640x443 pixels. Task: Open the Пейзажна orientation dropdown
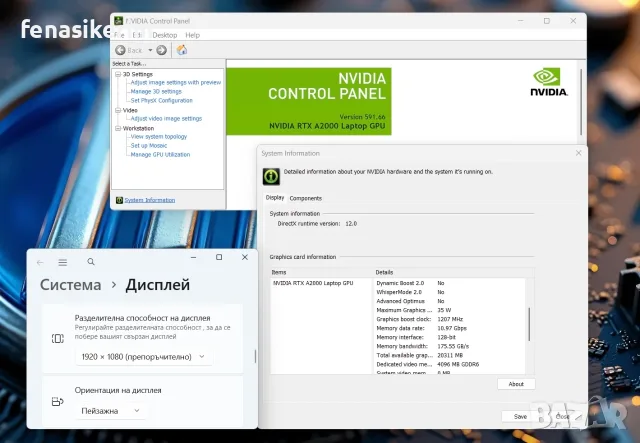pos(111,411)
